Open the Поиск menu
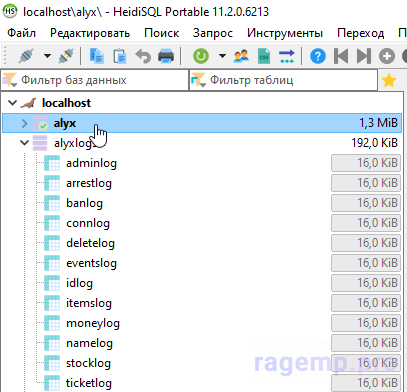This screenshot has height=392, width=407. 161,33
